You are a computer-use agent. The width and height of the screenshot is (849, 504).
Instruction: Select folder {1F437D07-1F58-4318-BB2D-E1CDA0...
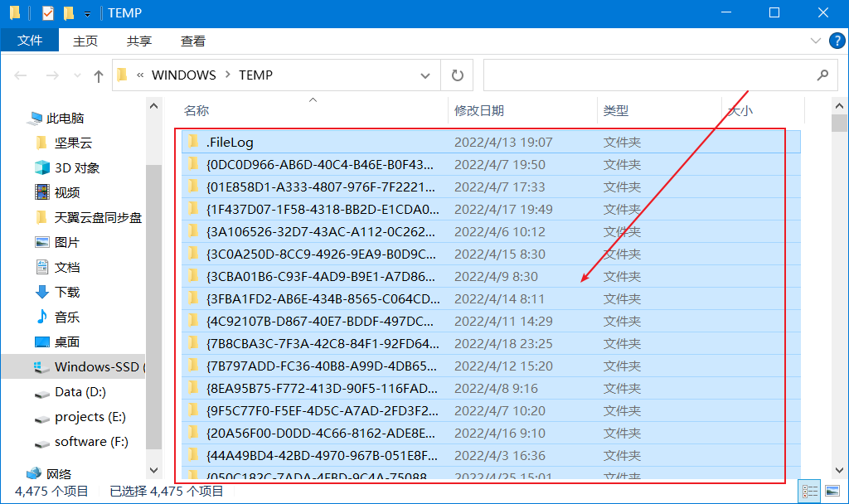[x=323, y=210]
